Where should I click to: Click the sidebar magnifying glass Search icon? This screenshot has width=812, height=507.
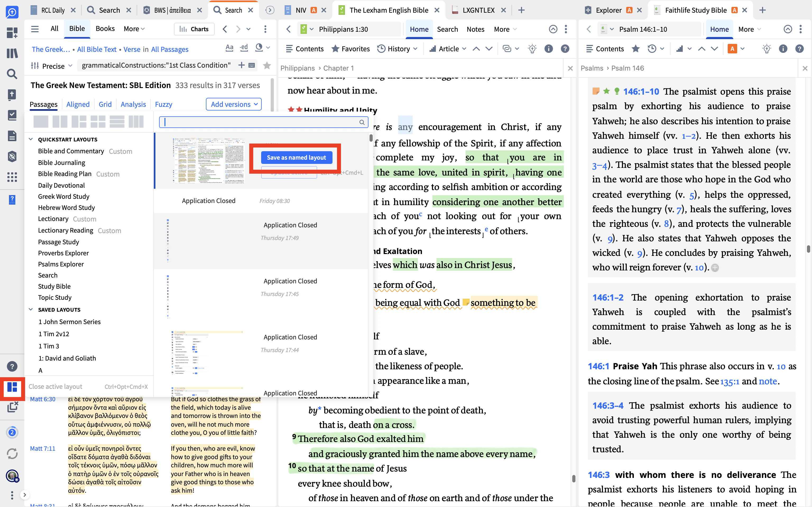click(12, 74)
